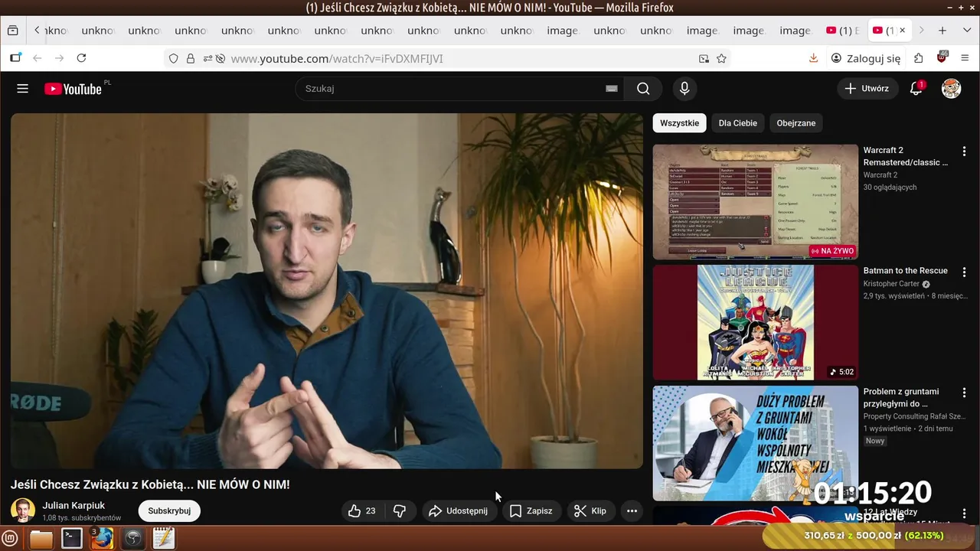Go to the YouTube home logo
This screenshot has width=980, height=551.
pyautogui.click(x=73, y=89)
